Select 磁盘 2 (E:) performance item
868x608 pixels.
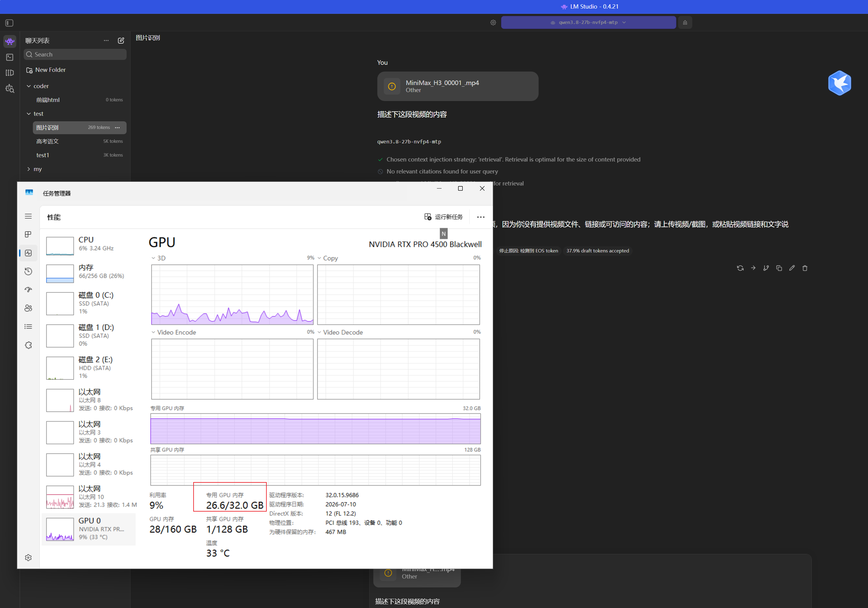(x=88, y=368)
